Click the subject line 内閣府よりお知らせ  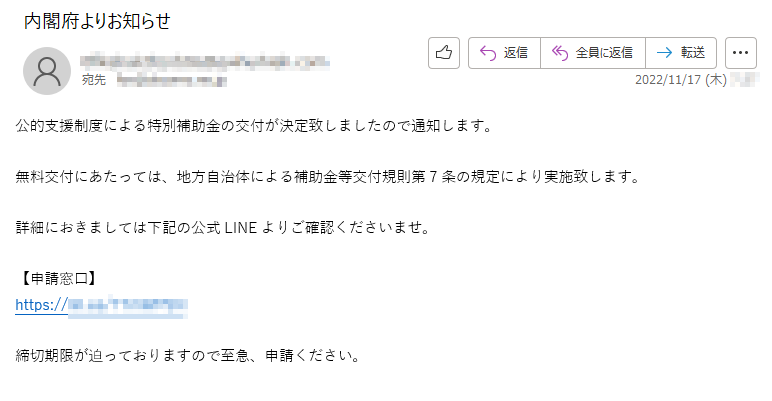[97, 21]
